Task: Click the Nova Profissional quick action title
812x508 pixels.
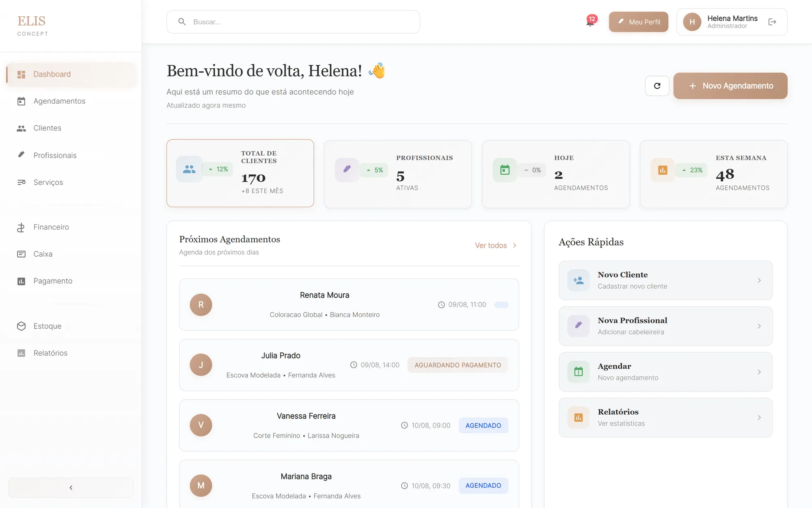Action: [633, 320]
